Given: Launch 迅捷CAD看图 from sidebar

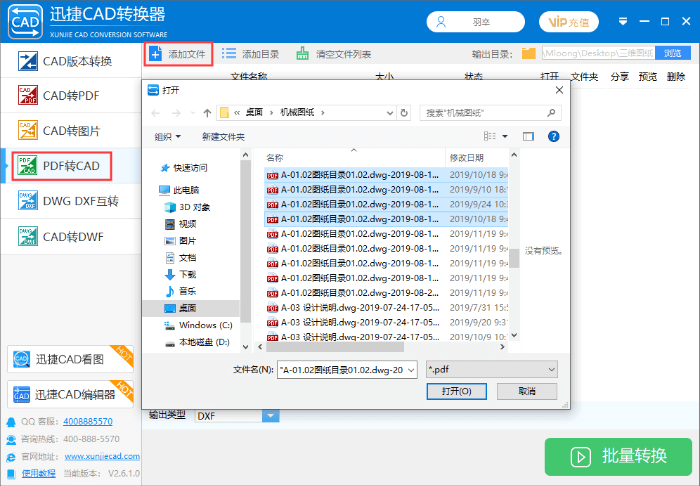Looking at the screenshot, I should 70,359.
